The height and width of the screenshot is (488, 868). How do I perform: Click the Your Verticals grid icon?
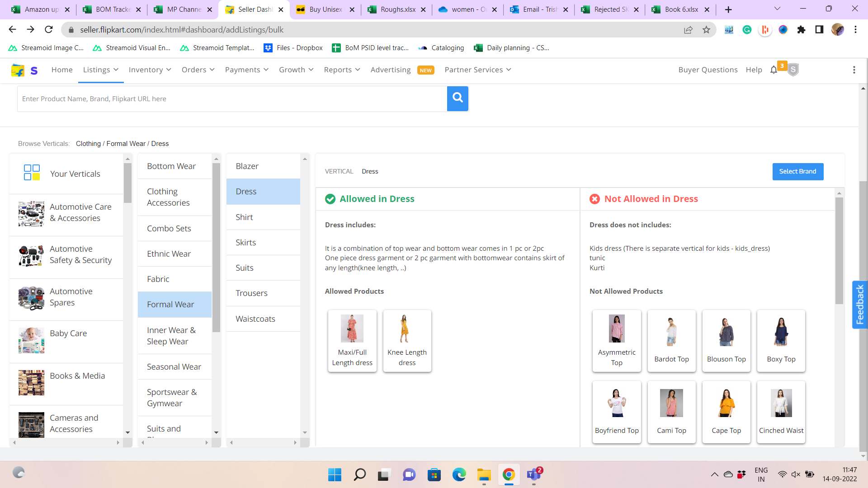31,173
